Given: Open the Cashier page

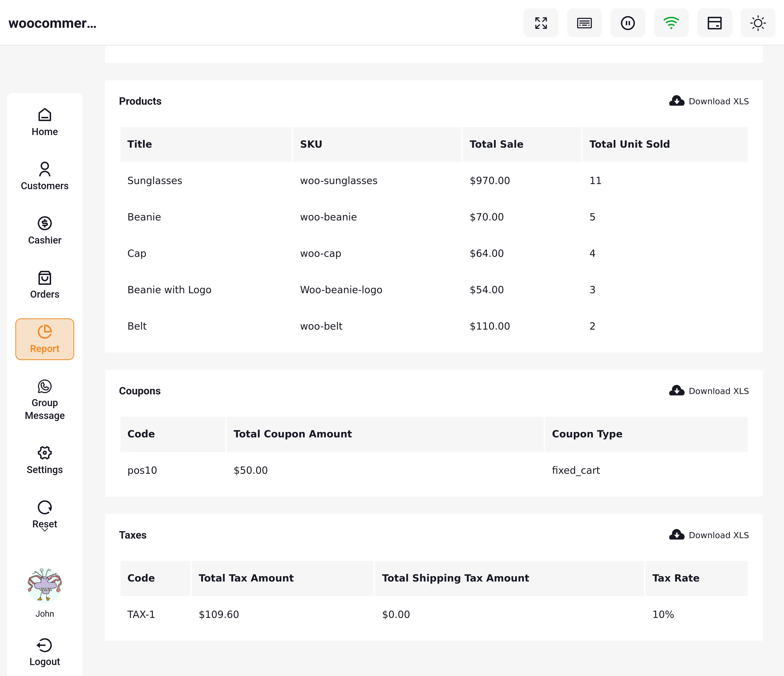Looking at the screenshot, I should pos(45,230).
